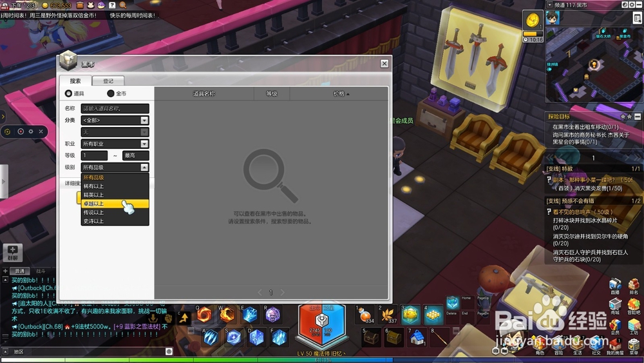Open the 群聊 group chat button

tap(12, 253)
